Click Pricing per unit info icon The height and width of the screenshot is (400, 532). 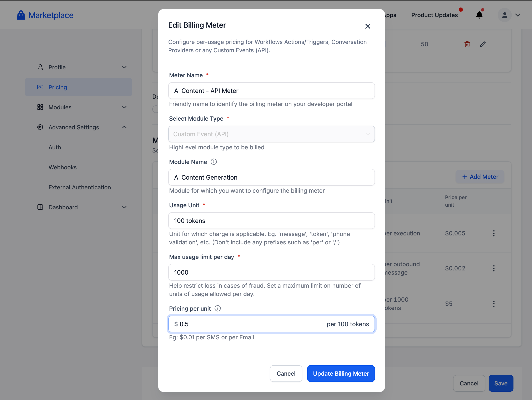(217, 308)
